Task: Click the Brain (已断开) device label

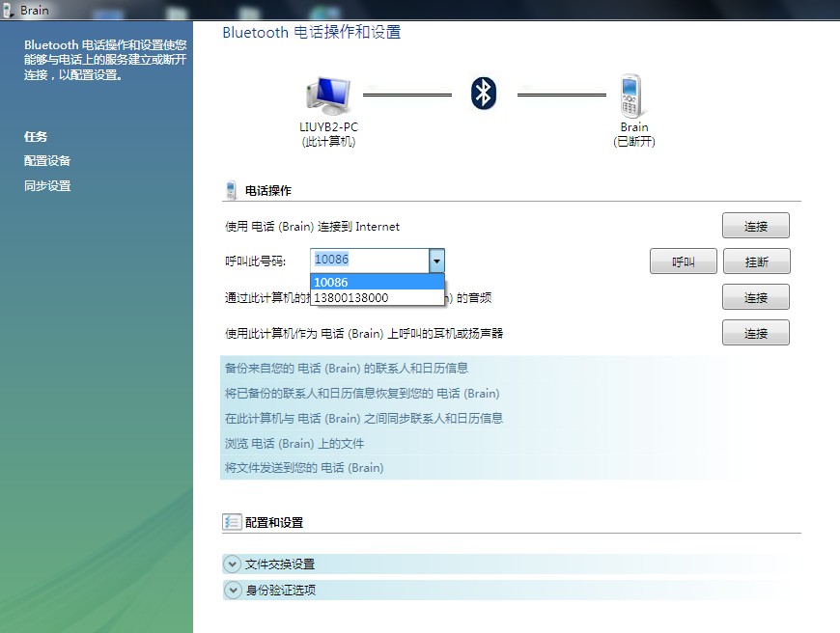Action: tap(634, 134)
